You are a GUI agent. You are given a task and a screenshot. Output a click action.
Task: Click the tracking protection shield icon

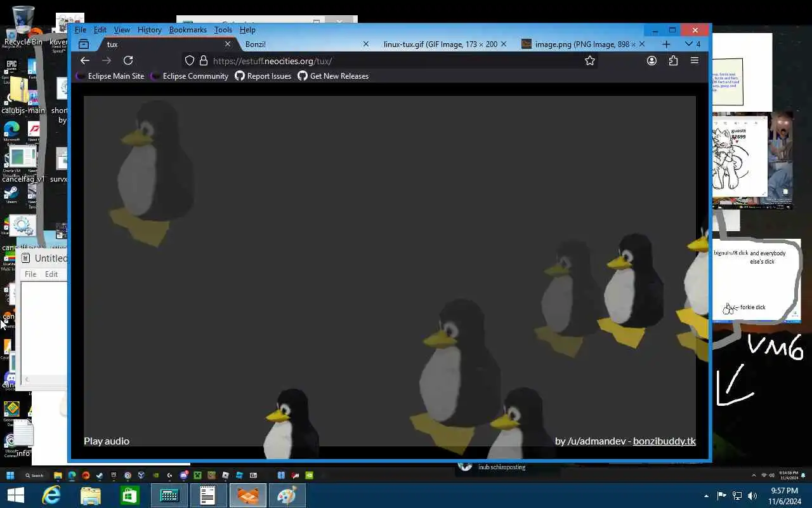pyautogui.click(x=189, y=60)
